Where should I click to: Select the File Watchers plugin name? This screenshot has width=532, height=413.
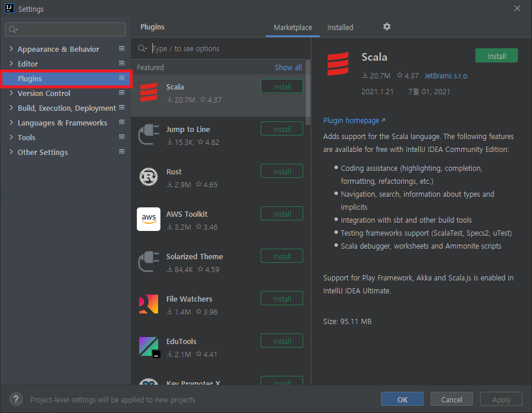(x=189, y=299)
